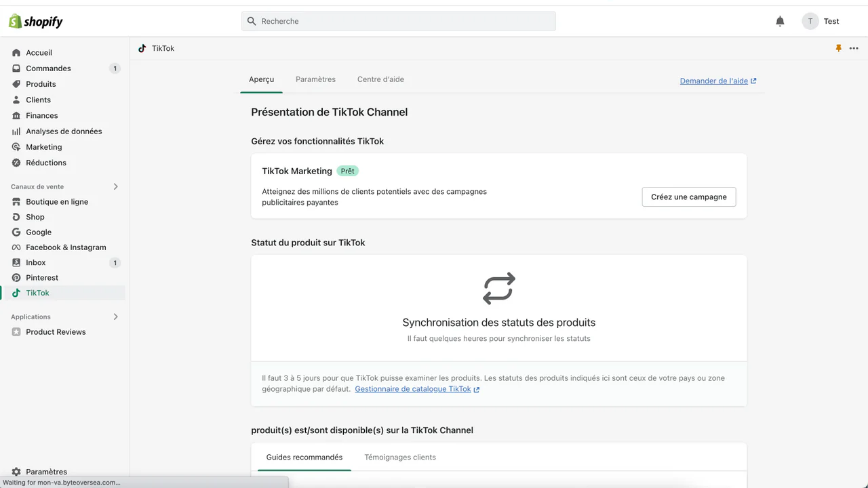The image size is (868, 488).
Task: Click the TikTok icon in page header
Action: tap(142, 48)
